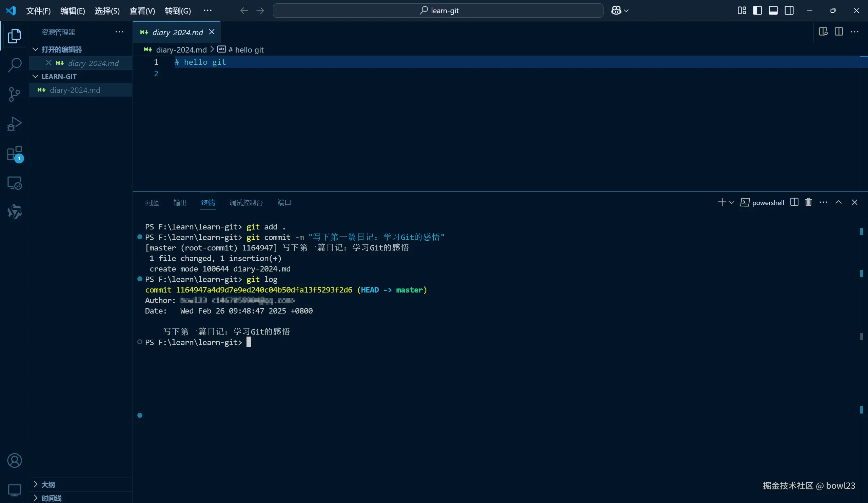Image resolution: width=868 pixels, height=503 pixels.
Task: Switch to the 输出 panel tab
Action: (180, 202)
